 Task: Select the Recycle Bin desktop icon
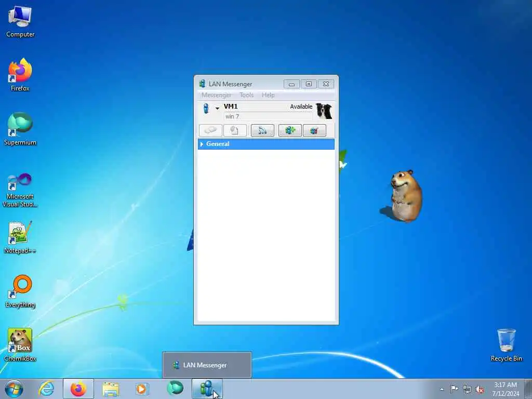(506, 345)
